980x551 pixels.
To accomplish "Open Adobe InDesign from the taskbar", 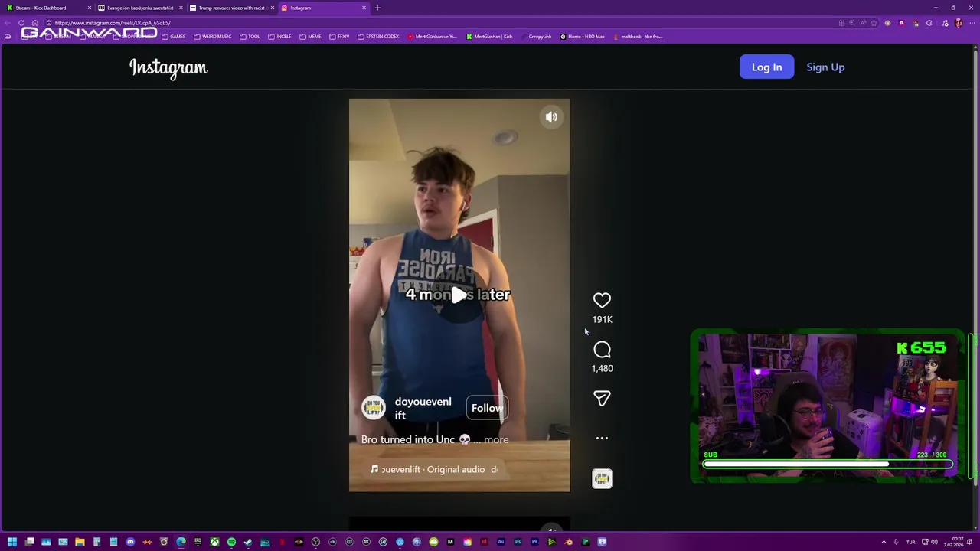I will click(x=484, y=542).
